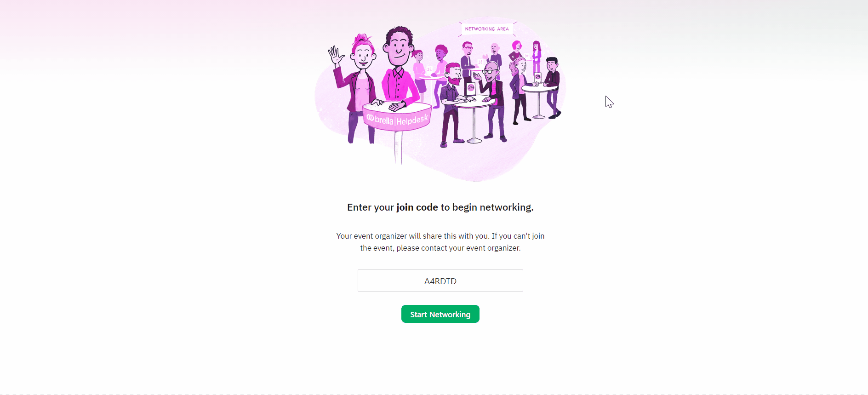Click the table number 24 card
This screenshot has height=395, width=868.
tap(471, 88)
